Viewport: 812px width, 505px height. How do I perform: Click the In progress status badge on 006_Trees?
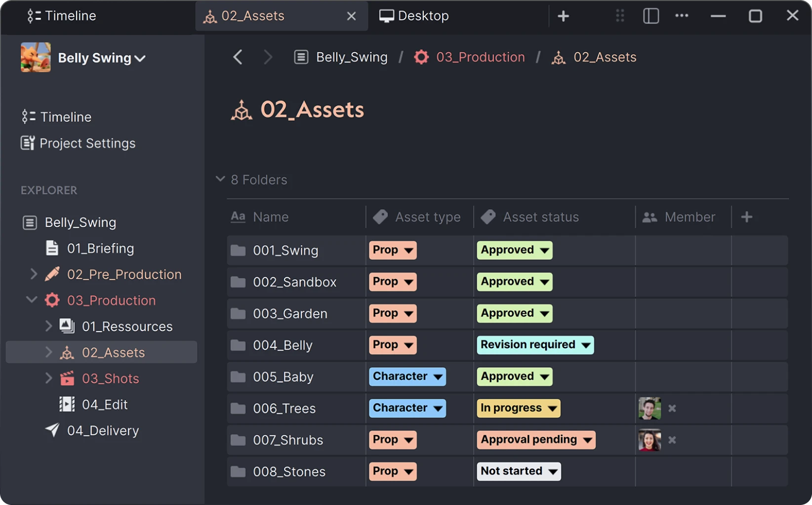click(518, 408)
